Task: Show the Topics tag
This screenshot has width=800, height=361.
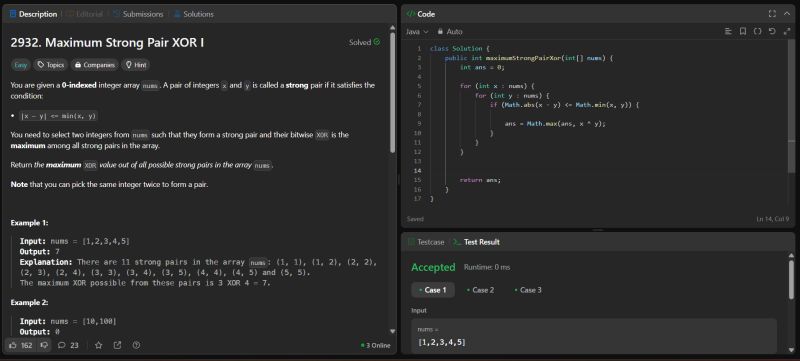Action: (x=51, y=65)
